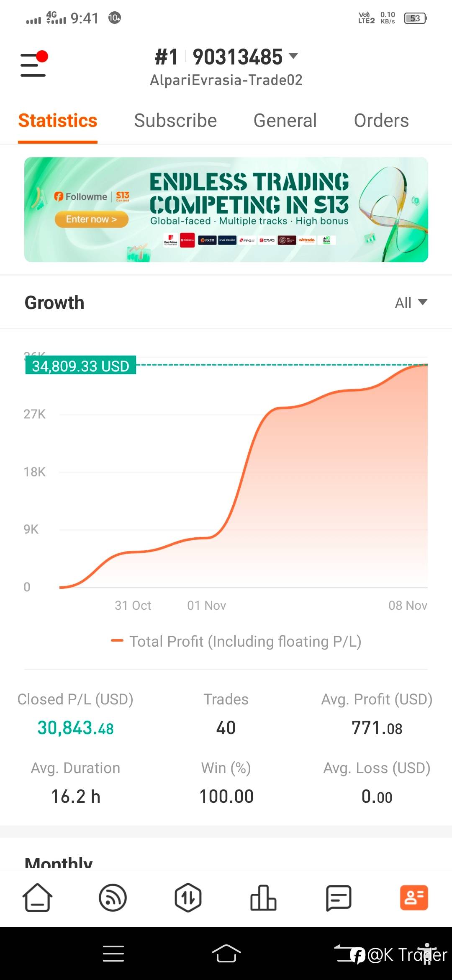Open the Orders tab

(x=381, y=121)
